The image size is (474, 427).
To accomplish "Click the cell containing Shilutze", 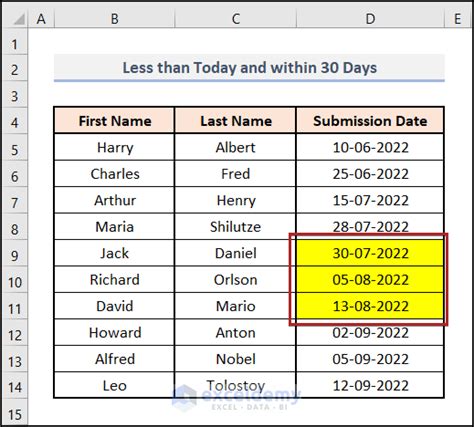I will pos(235,227).
